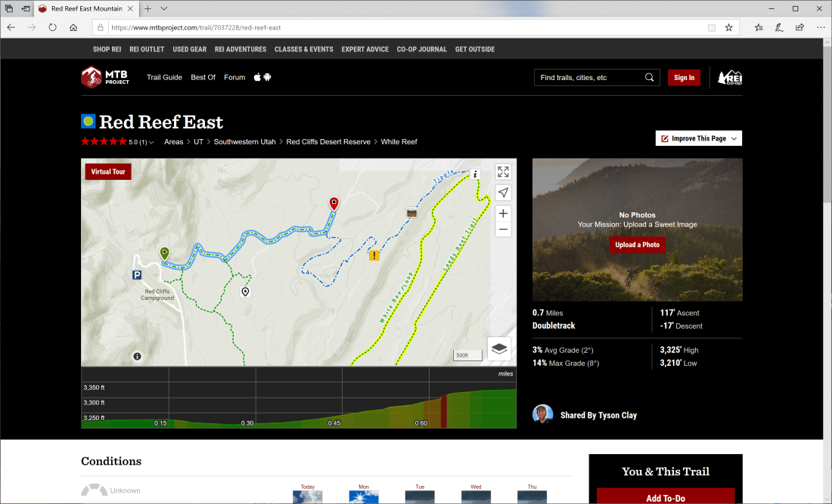Screen dimensions: 832x504
Task: Expand the star rating dropdown arrow
Action: pos(151,142)
